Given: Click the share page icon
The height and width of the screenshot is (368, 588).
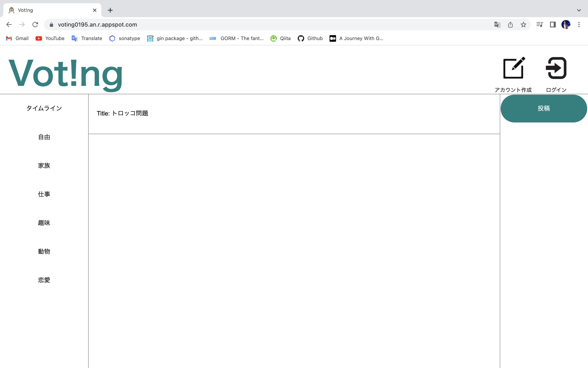Looking at the screenshot, I should (x=510, y=25).
